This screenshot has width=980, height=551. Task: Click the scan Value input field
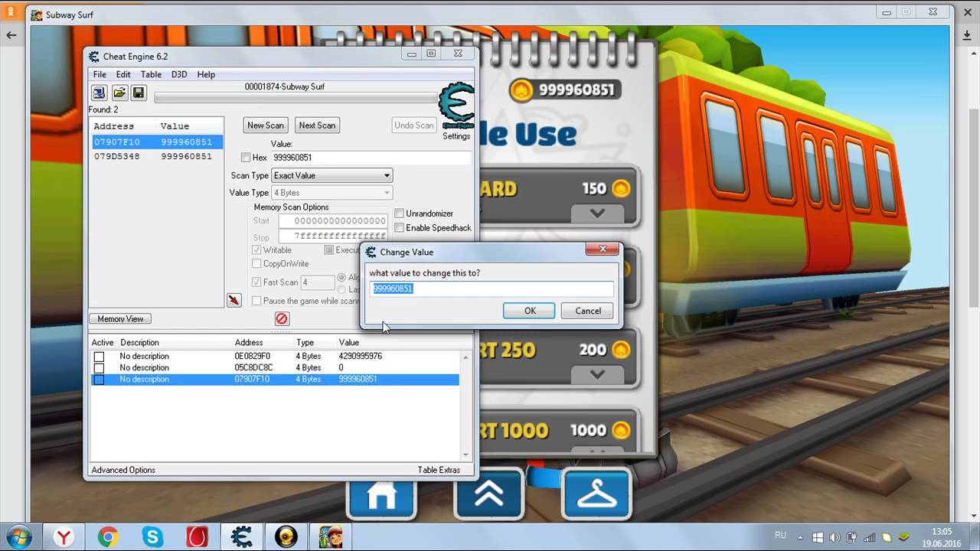(x=371, y=158)
